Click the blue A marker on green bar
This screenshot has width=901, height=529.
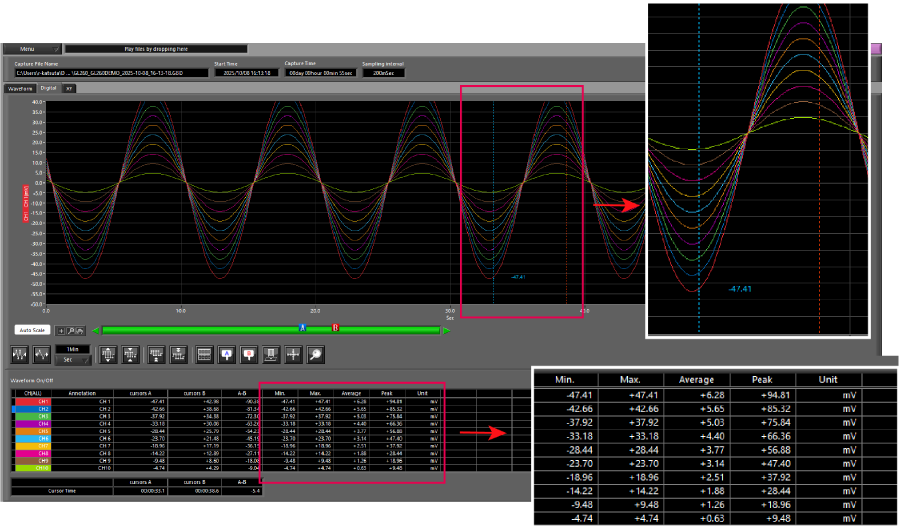[x=302, y=328]
